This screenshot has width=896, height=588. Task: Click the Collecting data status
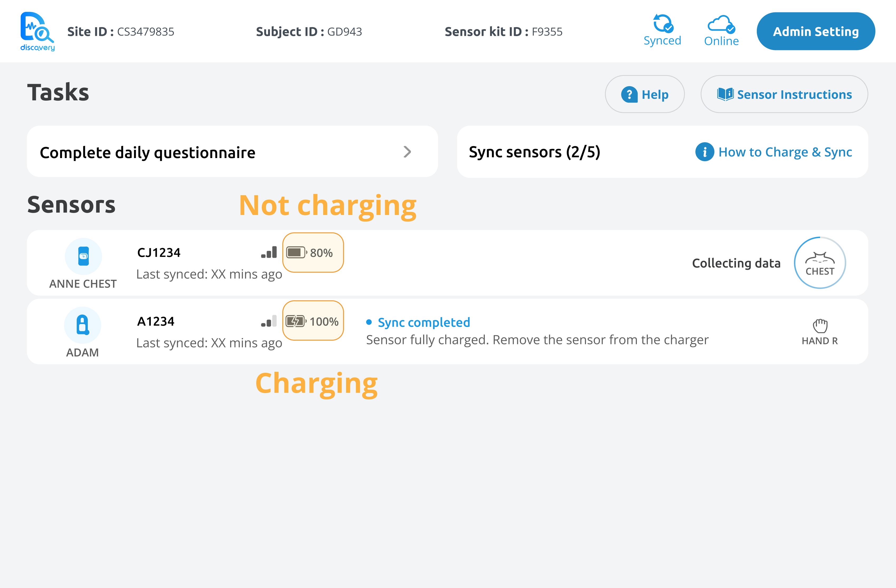tap(736, 263)
